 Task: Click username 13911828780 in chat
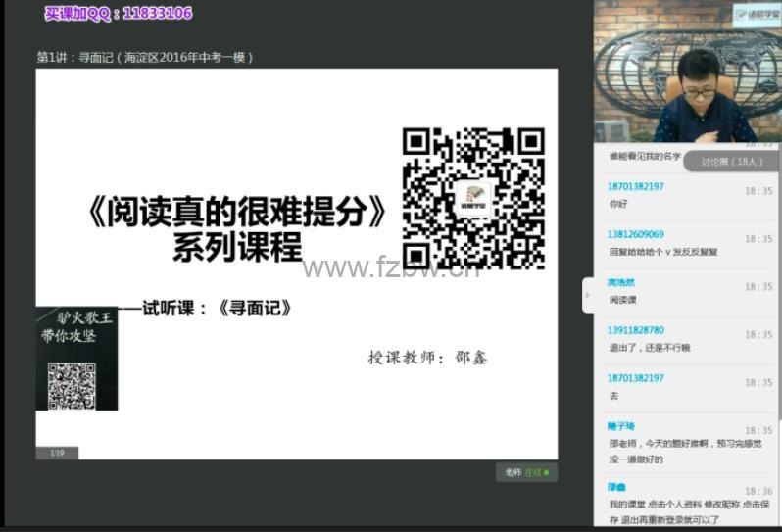635,330
